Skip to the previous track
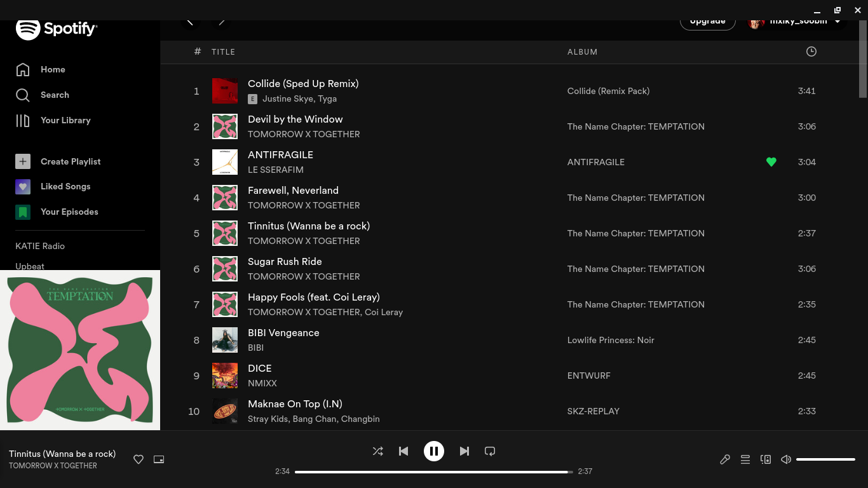Image resolution: width=868 pixels, height=488 pixels. click(x=403, y=451)
